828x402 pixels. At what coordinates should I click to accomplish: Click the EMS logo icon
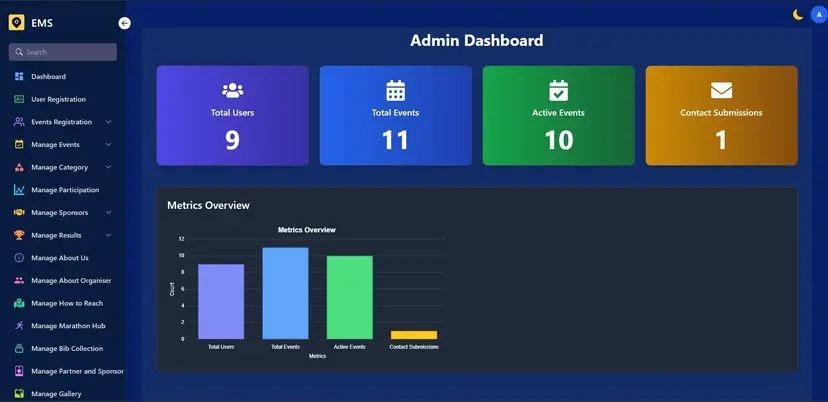(x=16, y=23)
